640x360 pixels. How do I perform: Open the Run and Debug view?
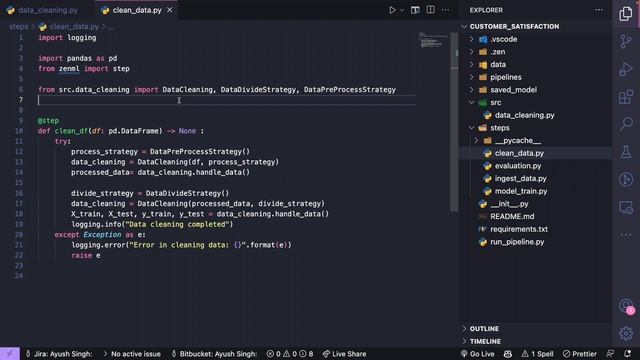coord(626,69)
